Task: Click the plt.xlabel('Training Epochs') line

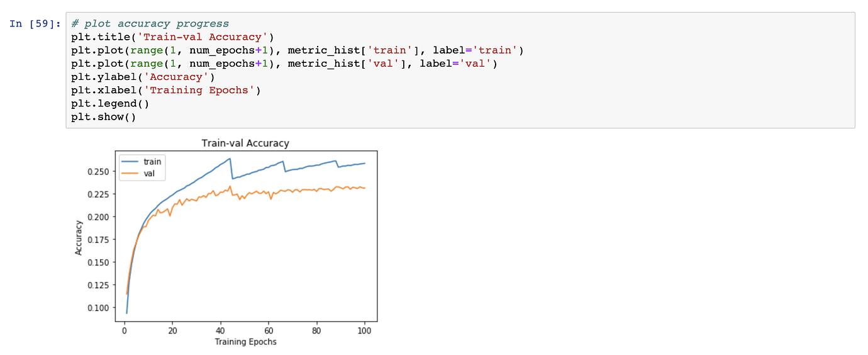Action: pyautogui.click(x=166, y=90)
